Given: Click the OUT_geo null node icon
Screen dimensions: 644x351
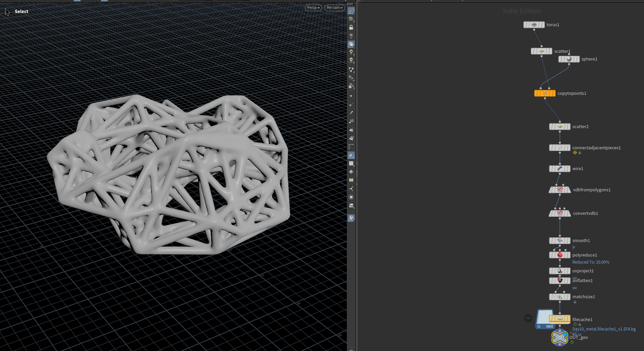Looking at the screenshot, I should (x=560, y=338).
